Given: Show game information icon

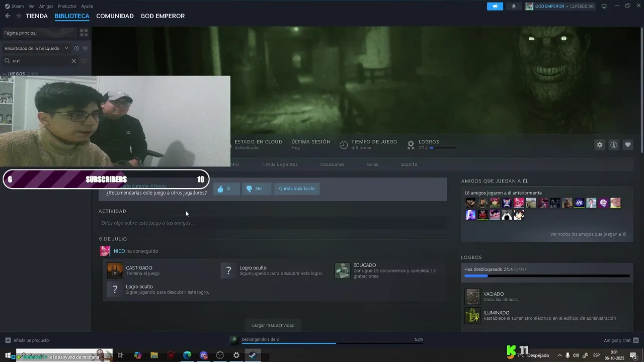Looking at the screenshot, I should [614, 145].
